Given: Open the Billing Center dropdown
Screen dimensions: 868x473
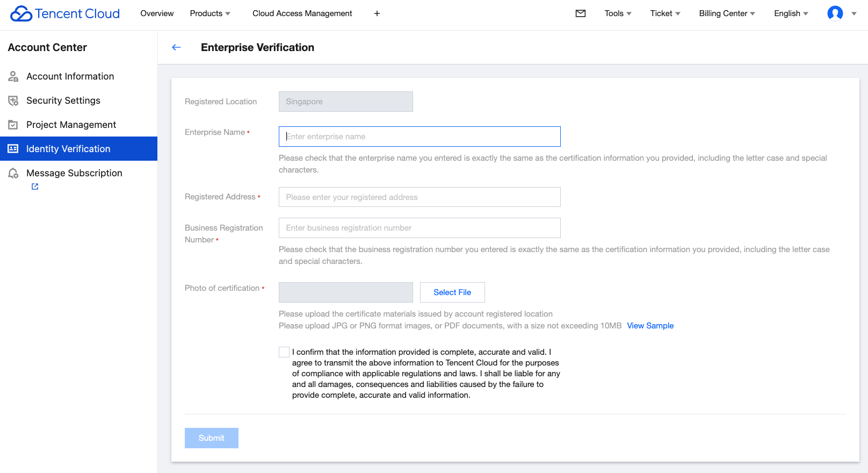Looking at the screenshot, I should pos(727,13).
